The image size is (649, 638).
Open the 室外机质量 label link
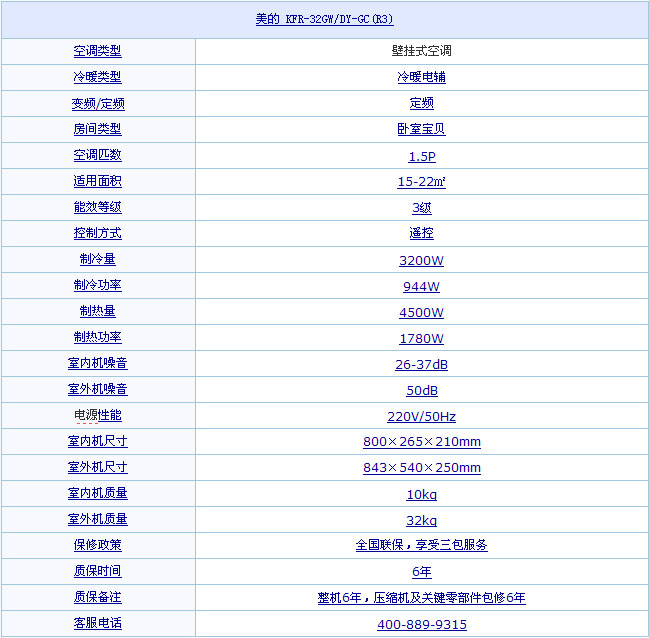tap(98, 520)
